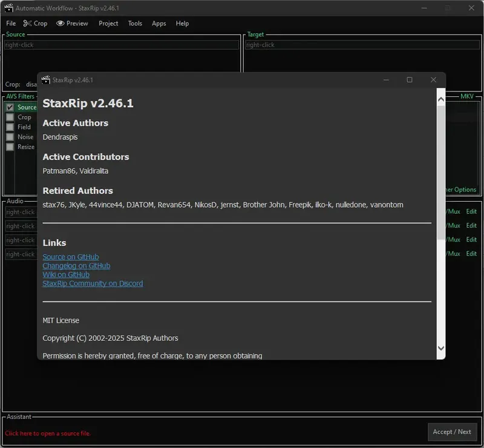Screen dimensions: 484x448
Task: Minimize the main Automatic Workflow window
Action: pos(424,8)
